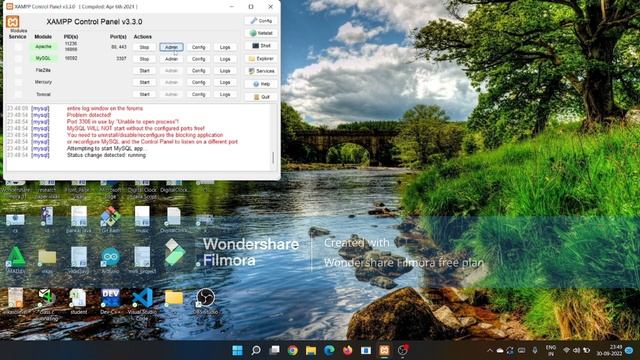Switch to XAMPP via its taskbar icon
640x360 pixels.
(x=384, y=350)
